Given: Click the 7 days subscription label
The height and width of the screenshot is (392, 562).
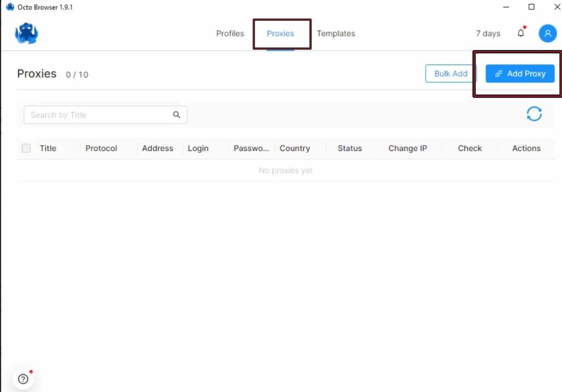Looking at the screenshot, I should coord(488,33).
